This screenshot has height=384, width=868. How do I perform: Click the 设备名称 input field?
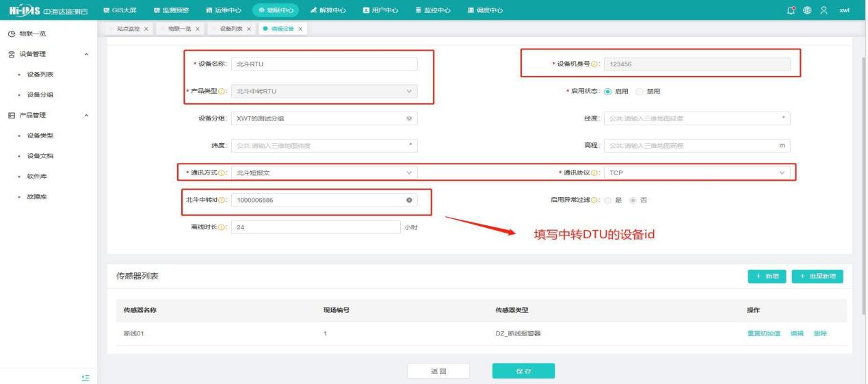coord(324,64)
